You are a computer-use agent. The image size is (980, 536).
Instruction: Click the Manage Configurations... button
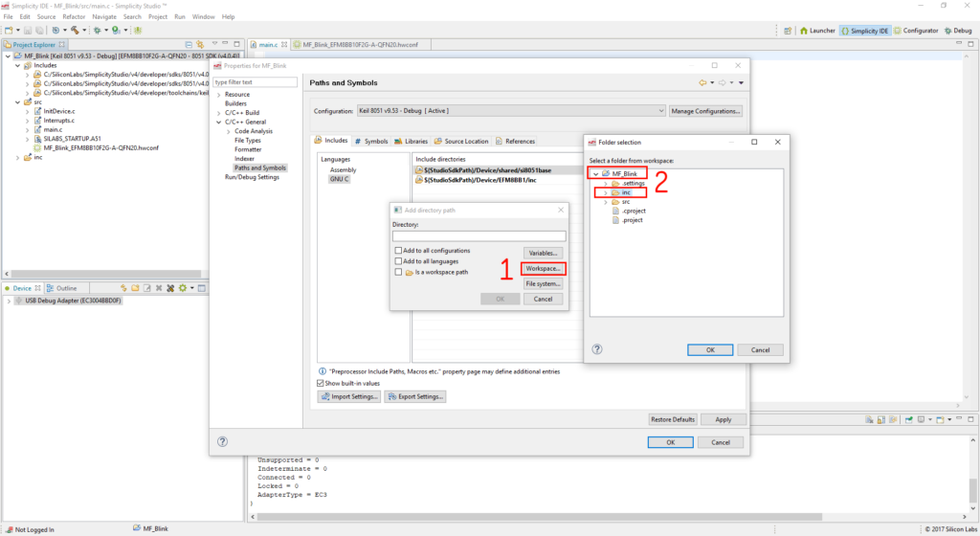pos(705,111)
